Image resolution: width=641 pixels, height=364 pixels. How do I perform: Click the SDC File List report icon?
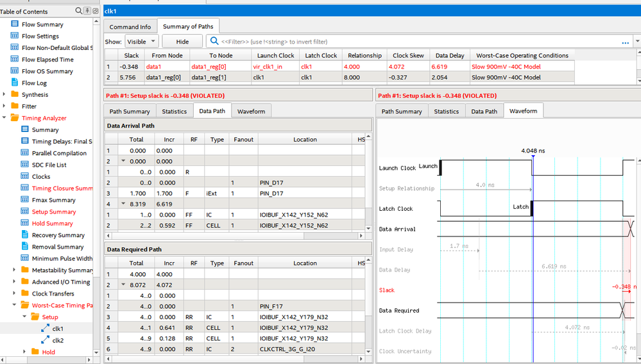(x=25, y=165)
